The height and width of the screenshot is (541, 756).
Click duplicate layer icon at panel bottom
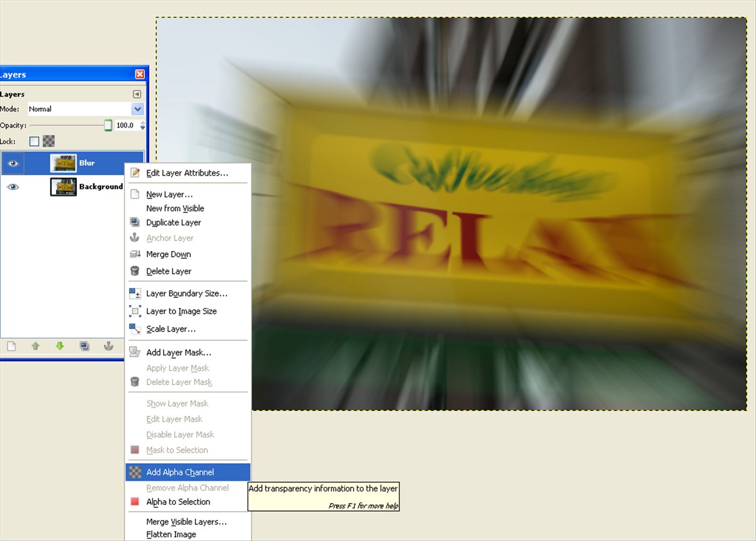tap(84, 346)
